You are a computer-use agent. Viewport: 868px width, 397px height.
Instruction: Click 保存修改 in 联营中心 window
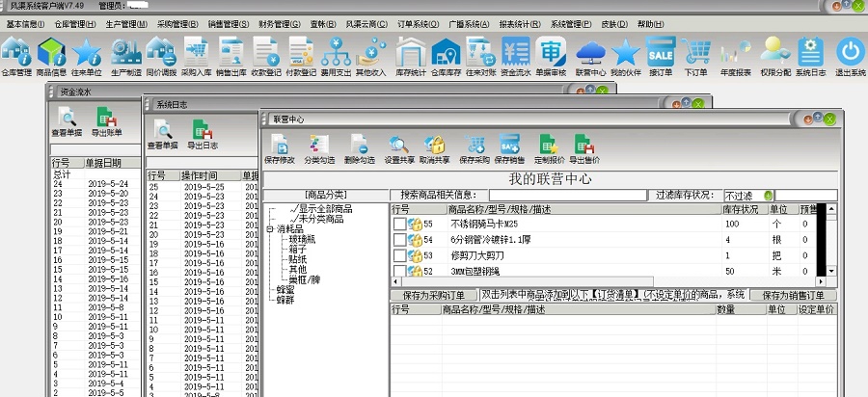tap(280, 149)
